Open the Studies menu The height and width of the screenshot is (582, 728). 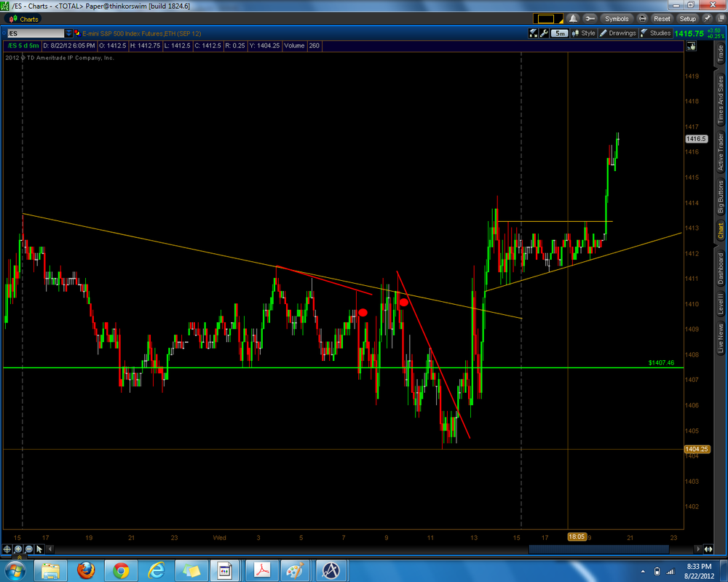click(x=656, y=33)
